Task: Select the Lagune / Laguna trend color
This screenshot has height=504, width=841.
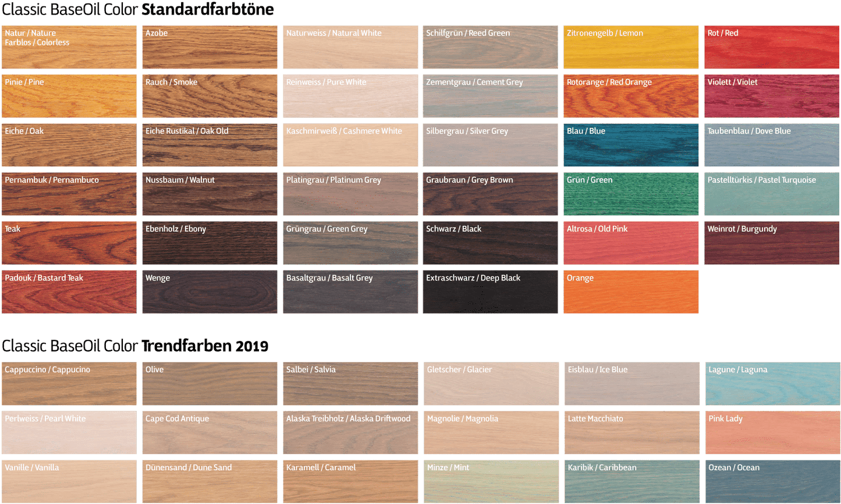Action: [772, 384]
